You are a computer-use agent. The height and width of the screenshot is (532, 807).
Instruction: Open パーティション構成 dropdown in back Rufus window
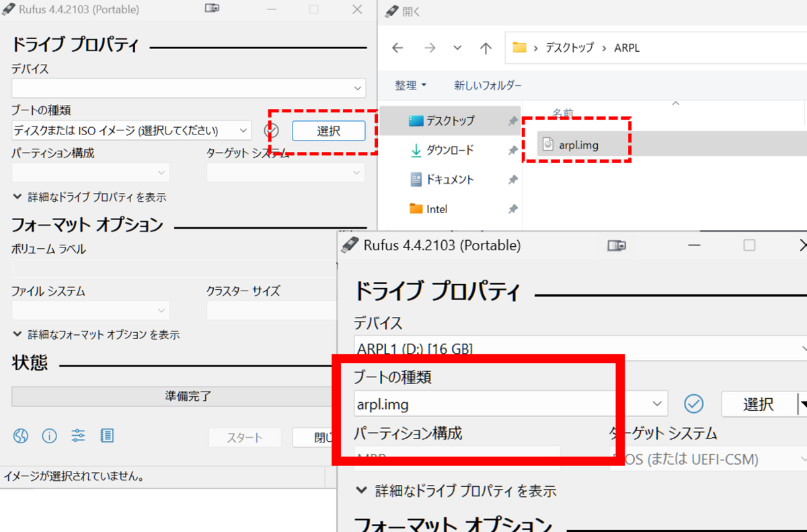pos(90,173)
